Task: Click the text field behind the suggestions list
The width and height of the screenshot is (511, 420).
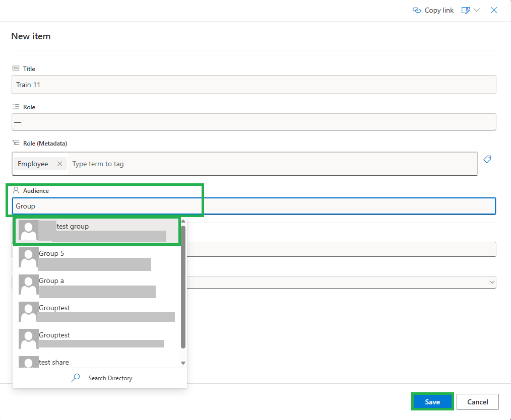Action: [x=341, y=249]
